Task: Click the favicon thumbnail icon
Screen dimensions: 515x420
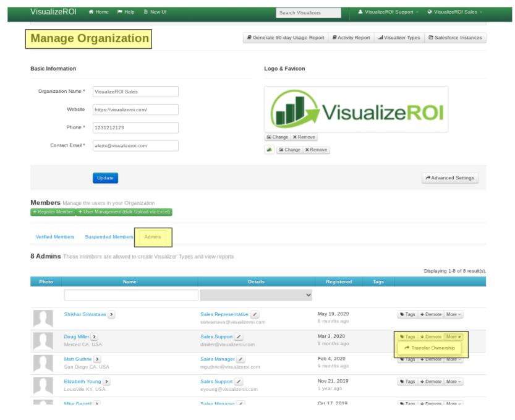Action: [270, 150]
